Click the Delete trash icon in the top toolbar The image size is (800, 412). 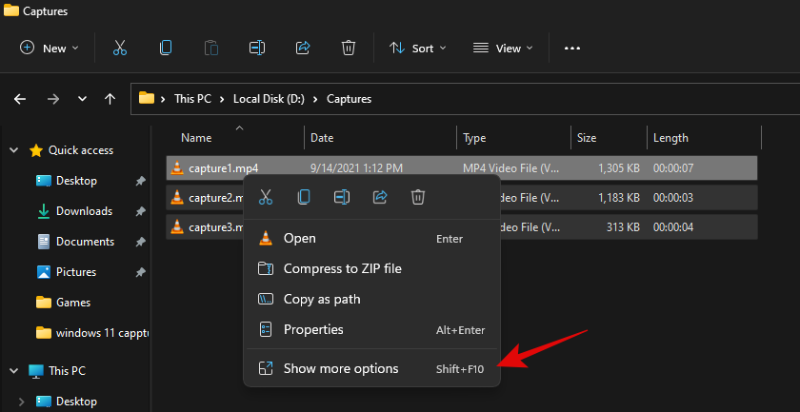click(x=348, y=48)
